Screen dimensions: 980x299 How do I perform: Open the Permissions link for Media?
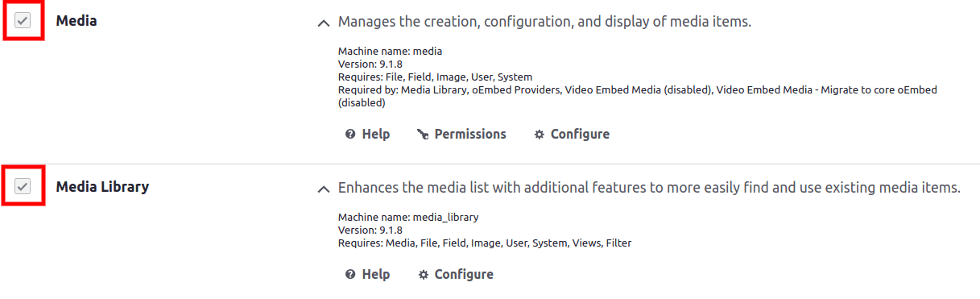click(470, 135)
